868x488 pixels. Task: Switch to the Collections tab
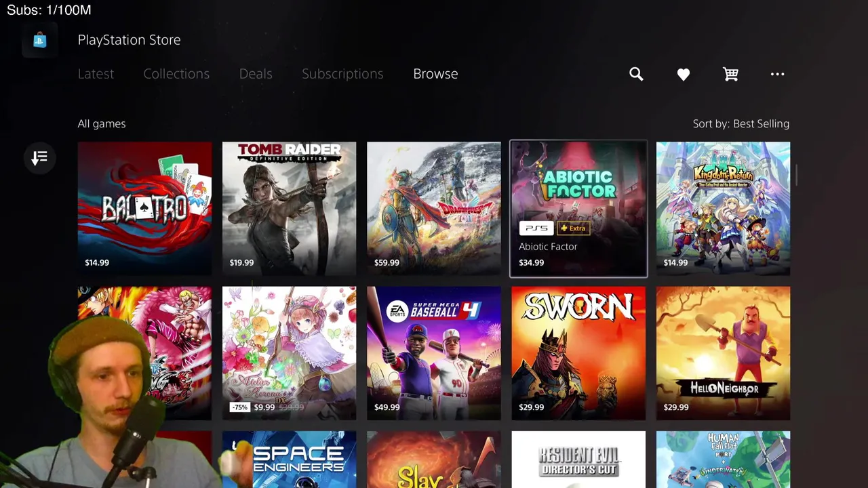click(176, 74)
